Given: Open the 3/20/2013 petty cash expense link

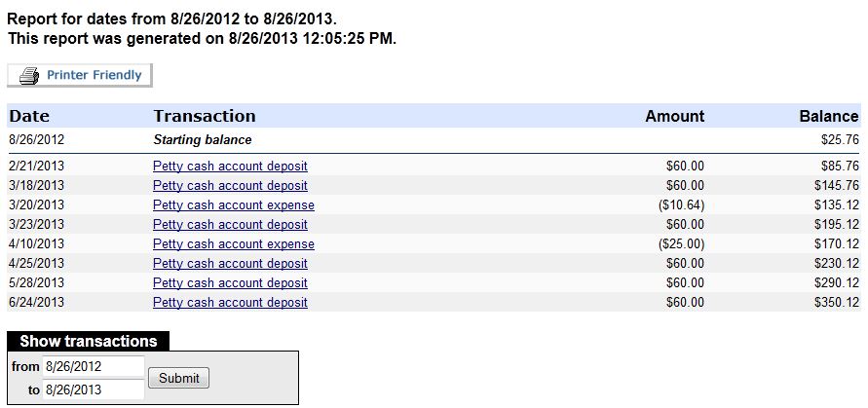Looking at the screenshot, I should (x=234, y=205).
